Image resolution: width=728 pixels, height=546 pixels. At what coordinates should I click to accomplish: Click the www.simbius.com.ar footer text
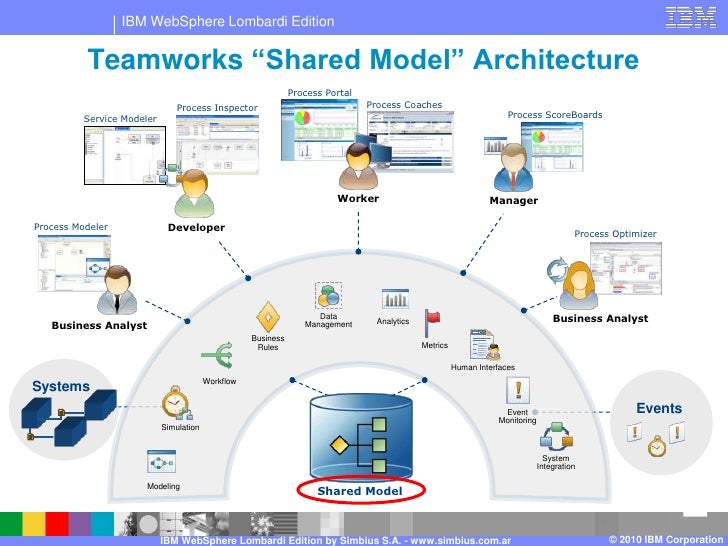461,541
